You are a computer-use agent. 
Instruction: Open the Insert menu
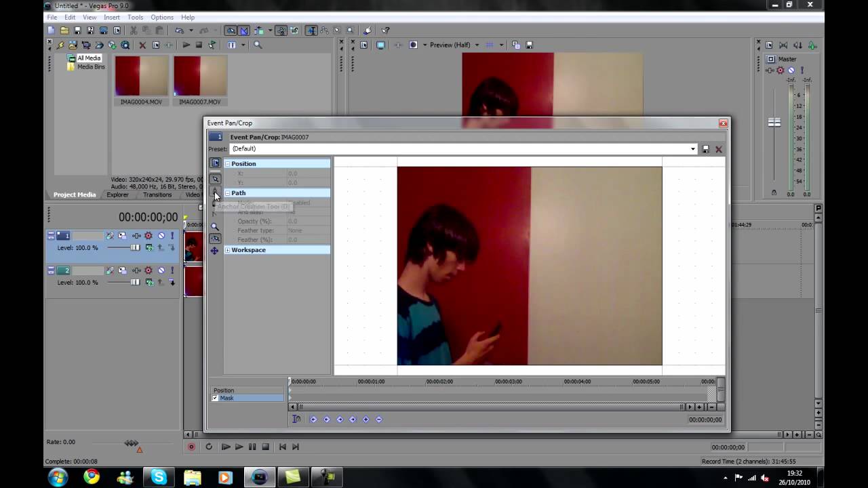tap(112, 17)
